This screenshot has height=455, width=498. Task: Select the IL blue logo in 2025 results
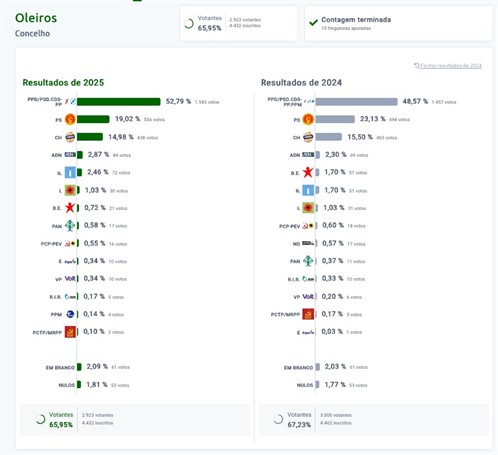pos(70,172)
